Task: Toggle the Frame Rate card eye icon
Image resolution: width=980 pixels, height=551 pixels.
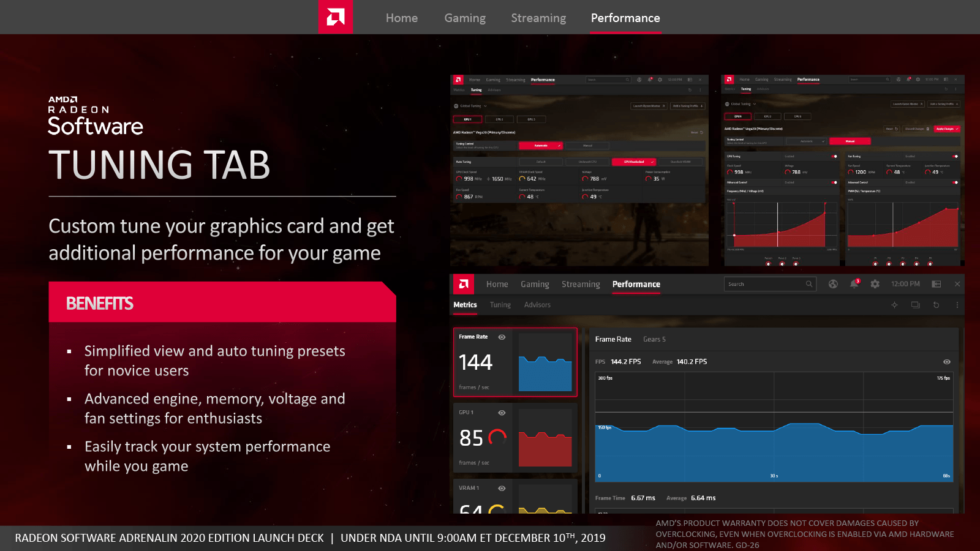Action: (502, 337)
